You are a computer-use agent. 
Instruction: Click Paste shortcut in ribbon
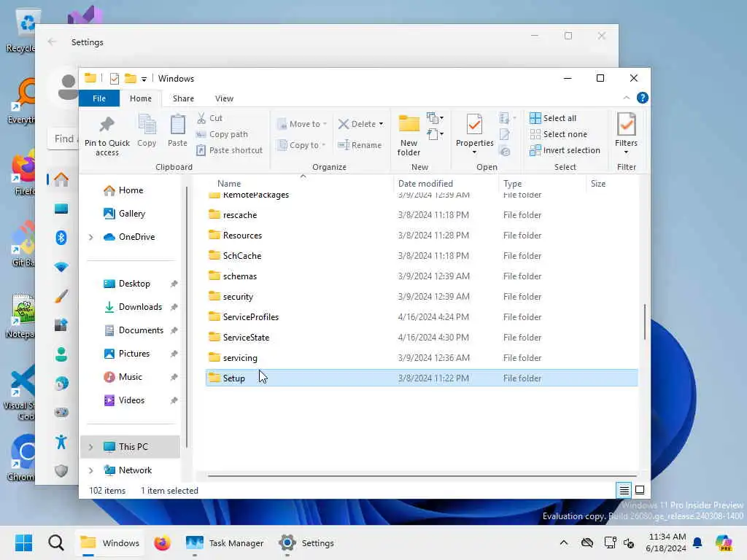(x=230, y=150)
